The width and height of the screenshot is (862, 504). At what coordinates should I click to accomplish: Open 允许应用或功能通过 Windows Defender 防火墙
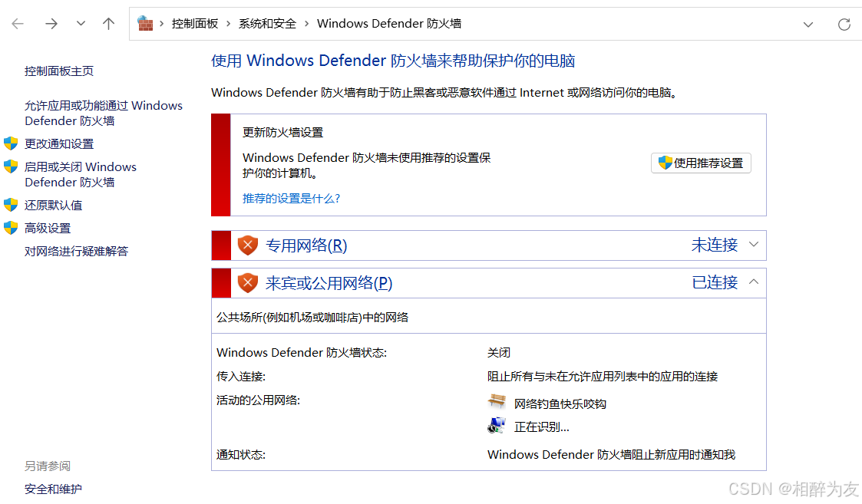point(104,114)
